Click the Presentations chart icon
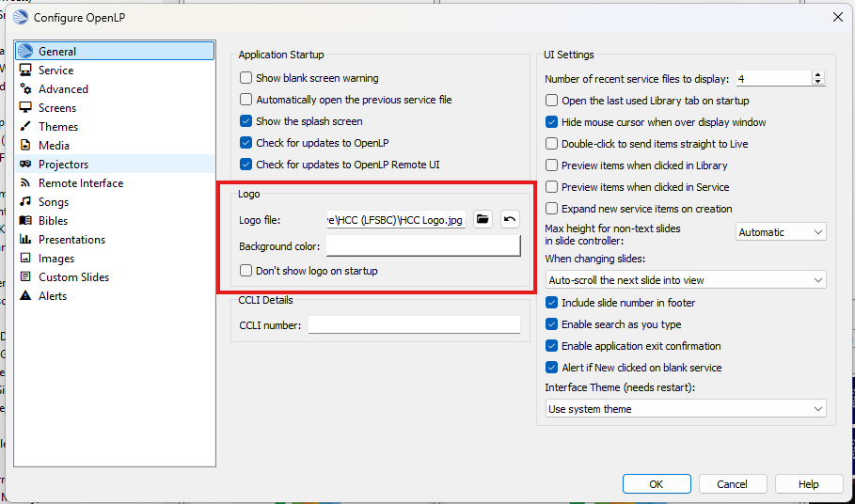The width and height of the screenshot is (855, 504). click(25, 240)
